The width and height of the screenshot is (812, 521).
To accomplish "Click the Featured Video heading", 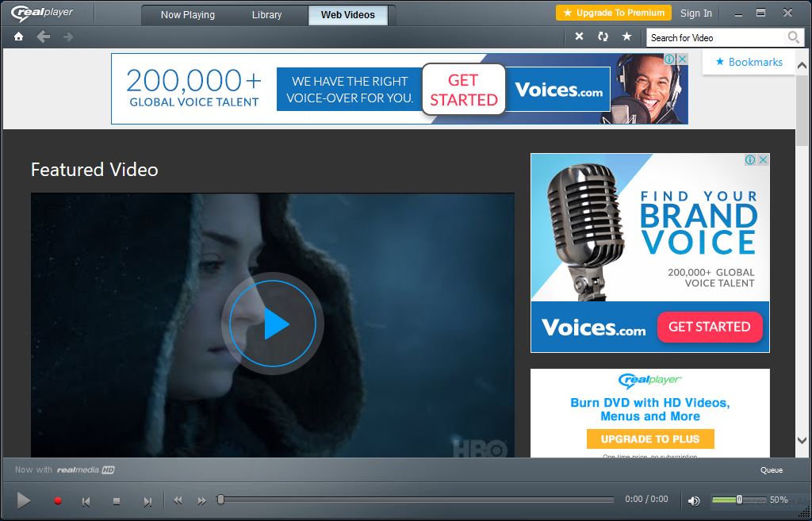I will coord(94,170).
